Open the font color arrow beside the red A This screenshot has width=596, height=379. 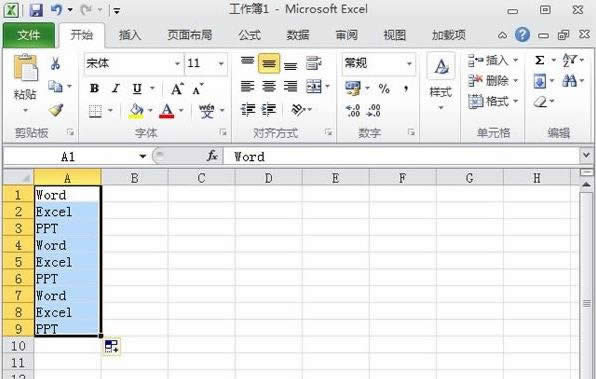(x=181, y=111)
